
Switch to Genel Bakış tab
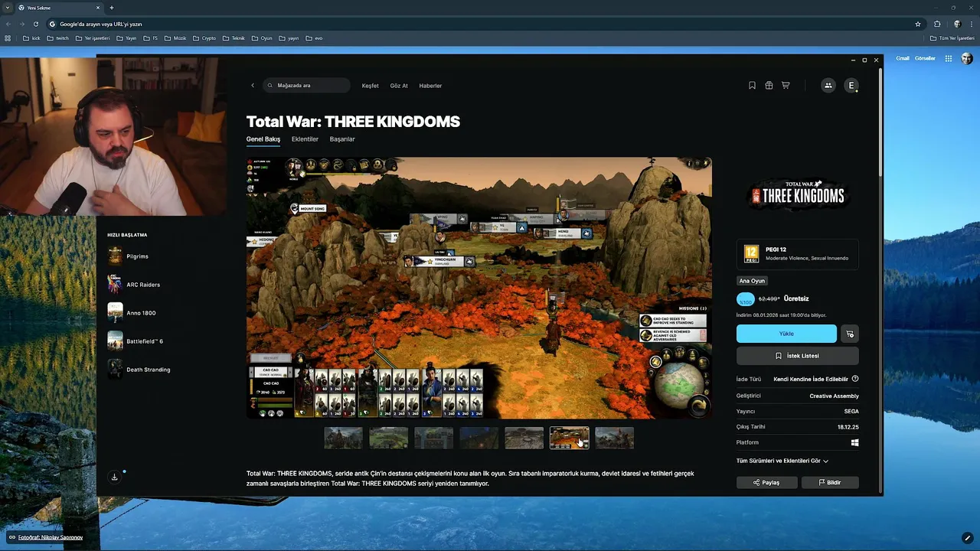tap(263, 139)
